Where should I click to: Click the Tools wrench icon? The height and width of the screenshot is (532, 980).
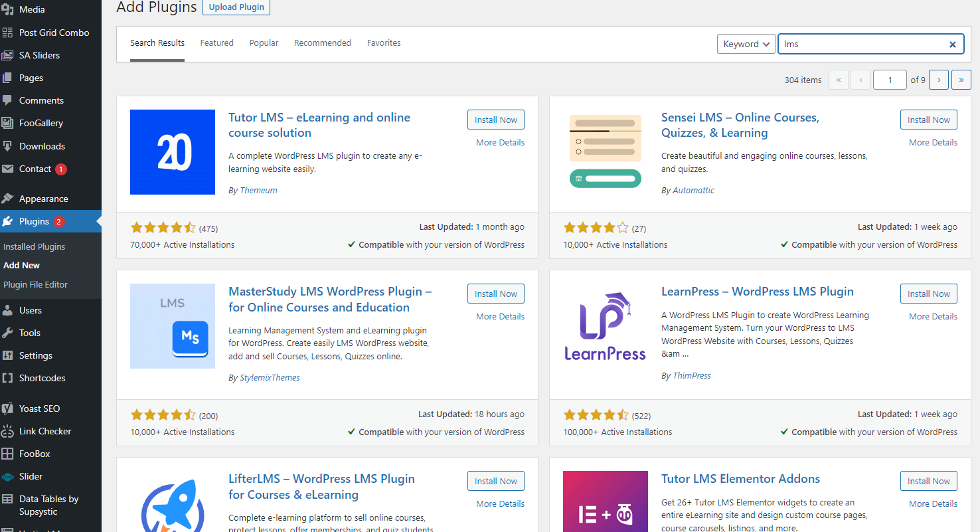7,333
